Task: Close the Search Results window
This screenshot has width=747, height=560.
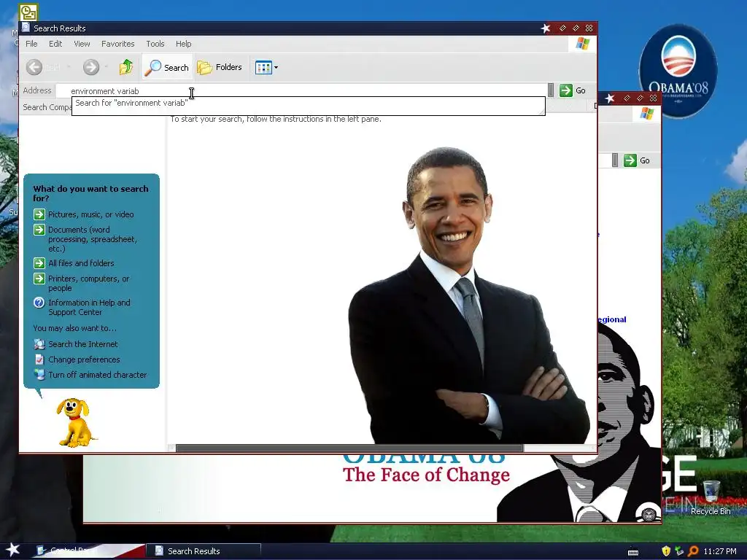Action: [589, 28]
